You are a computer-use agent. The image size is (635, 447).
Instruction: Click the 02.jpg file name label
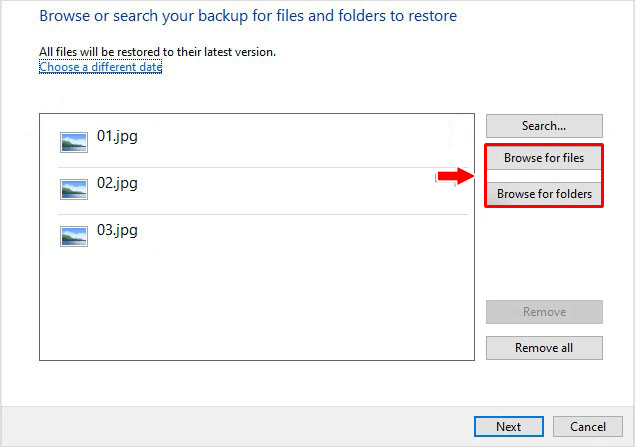coord(117,183)
